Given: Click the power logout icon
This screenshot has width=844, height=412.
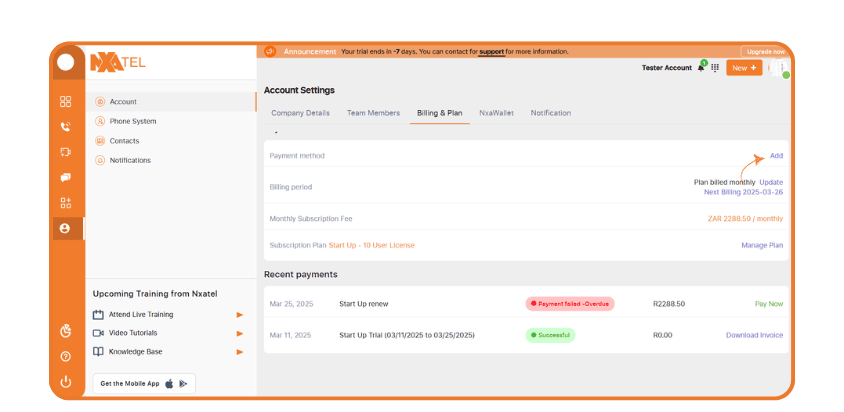Looking at the screenshot, I should click(66, 382).
